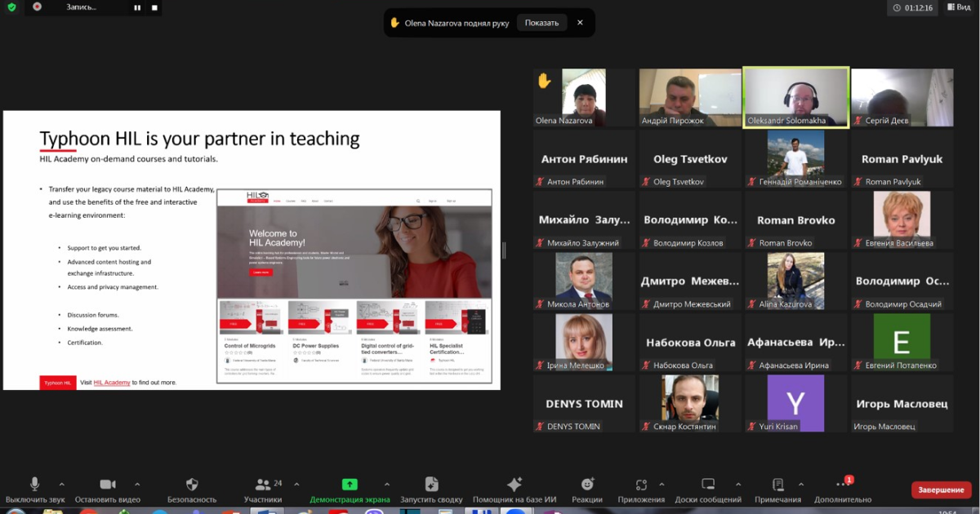This screenshot has width=980, height=514.
Task: Pause the recording in progress
Action: [x=136, y=7]
